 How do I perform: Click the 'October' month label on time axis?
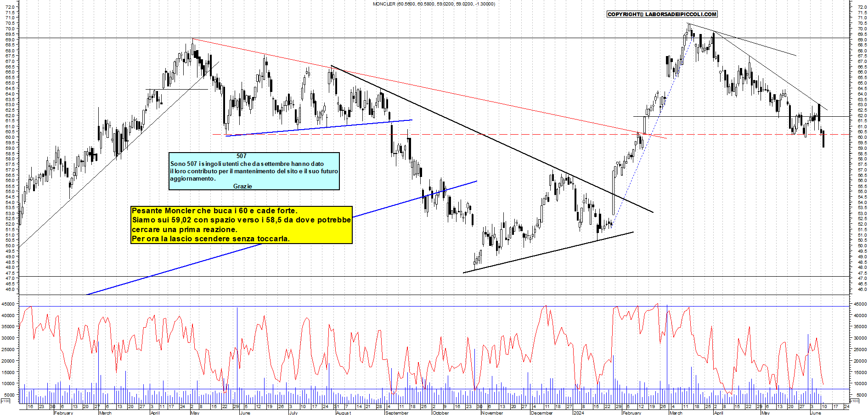[x=440, y=413]
